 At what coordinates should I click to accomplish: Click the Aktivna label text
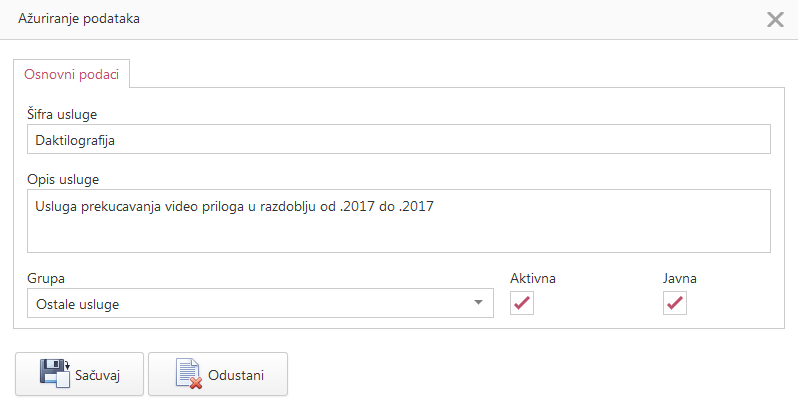click(533, 278)
